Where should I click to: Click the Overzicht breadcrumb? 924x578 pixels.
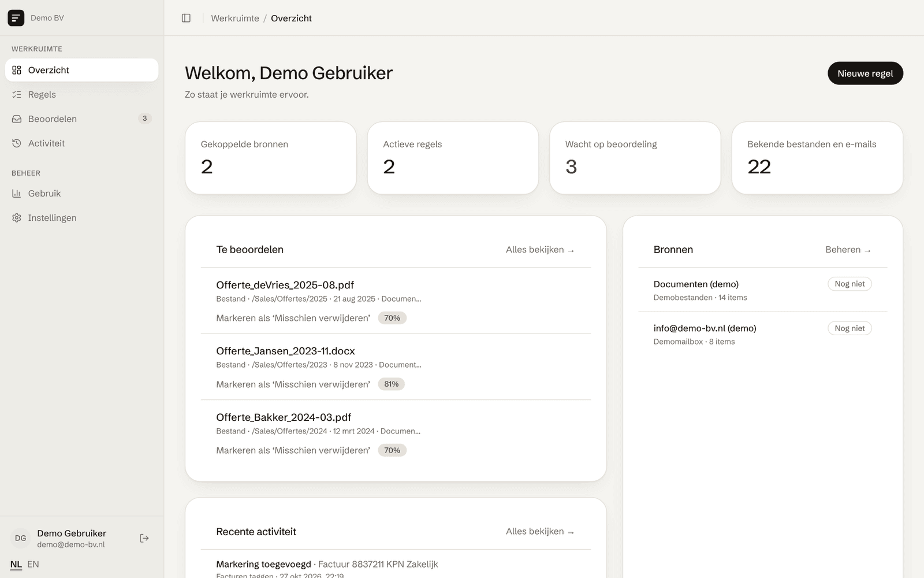[x=291, y=18]
